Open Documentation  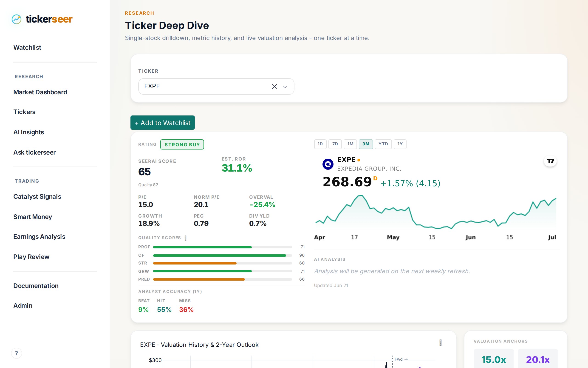pos(36,286)
